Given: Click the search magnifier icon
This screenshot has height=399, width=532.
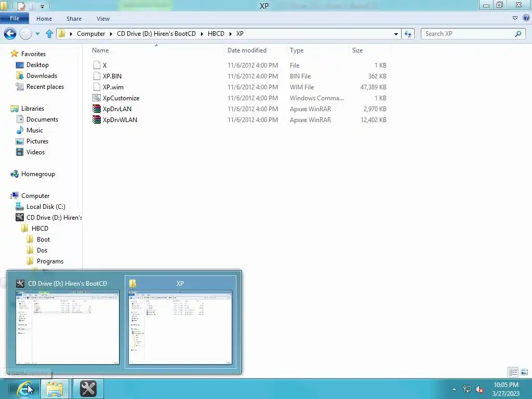Looking at the screenshot, I should tap(518, 34).
